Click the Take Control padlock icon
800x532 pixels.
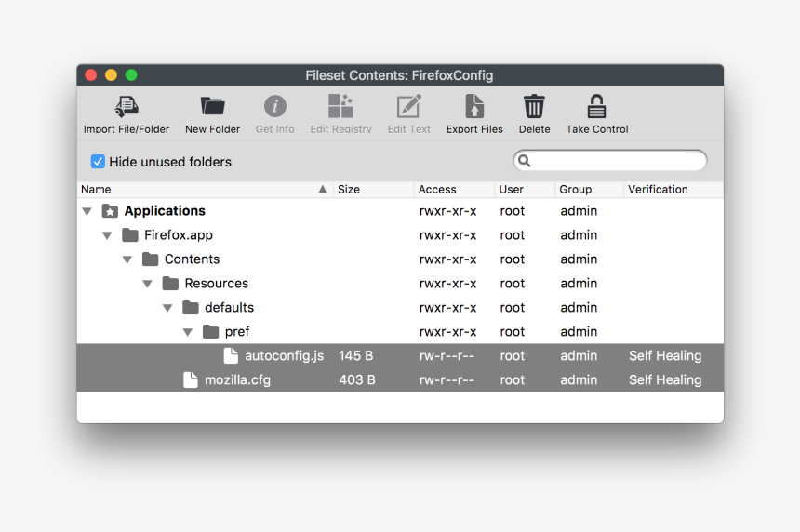(x=597, y=106)
